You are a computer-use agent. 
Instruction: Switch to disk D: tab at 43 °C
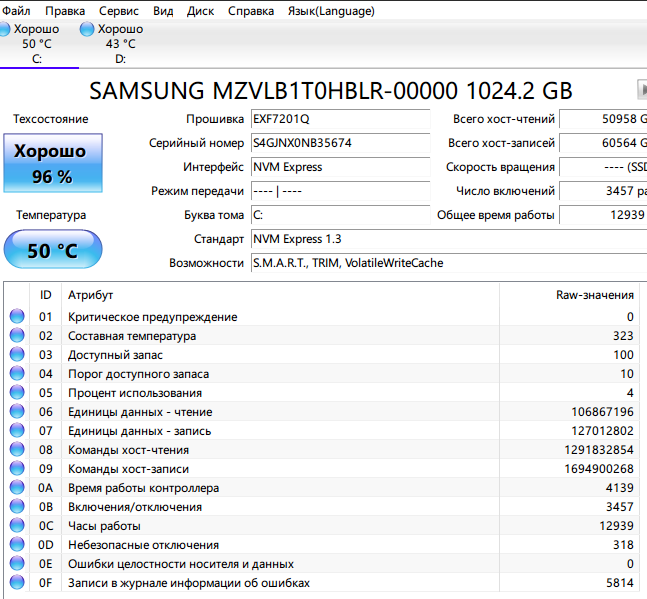[x=119, y=44]
